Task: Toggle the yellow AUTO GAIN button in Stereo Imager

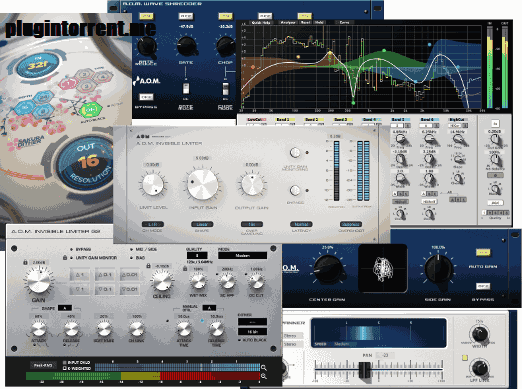Action: [x=482, y=253]
